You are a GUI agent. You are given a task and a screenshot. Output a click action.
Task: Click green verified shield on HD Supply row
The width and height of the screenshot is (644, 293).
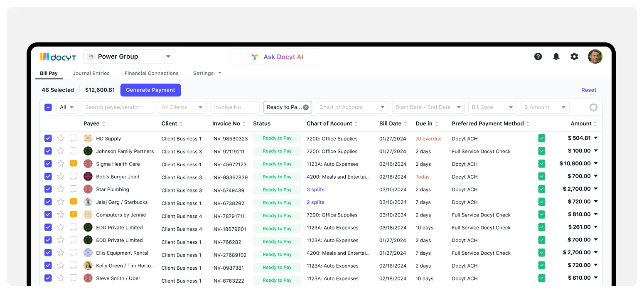coord(541,138)
